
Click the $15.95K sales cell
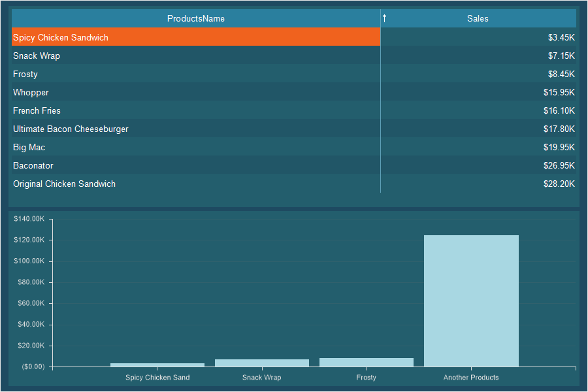pyautogui.click(x=559, y=92)
